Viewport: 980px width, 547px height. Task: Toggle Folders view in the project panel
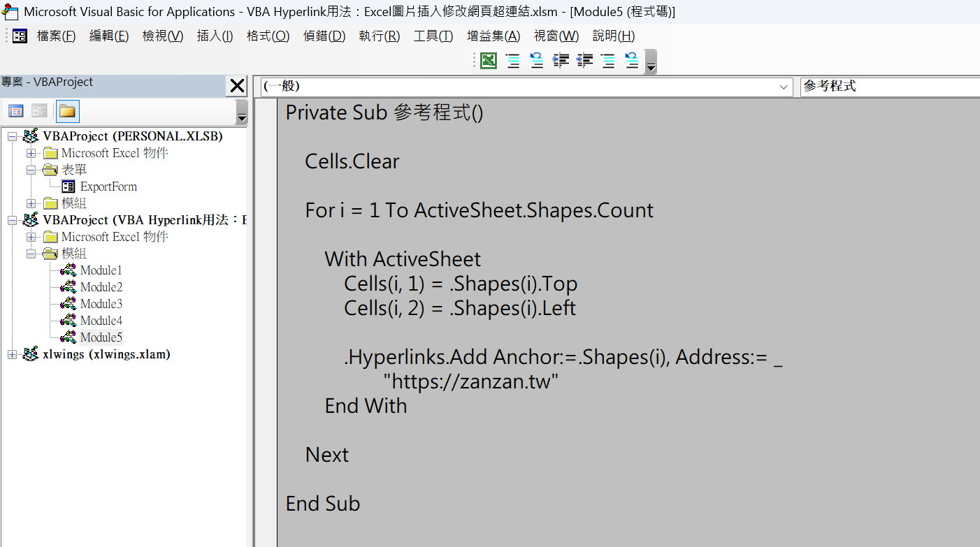click(68, 111)
